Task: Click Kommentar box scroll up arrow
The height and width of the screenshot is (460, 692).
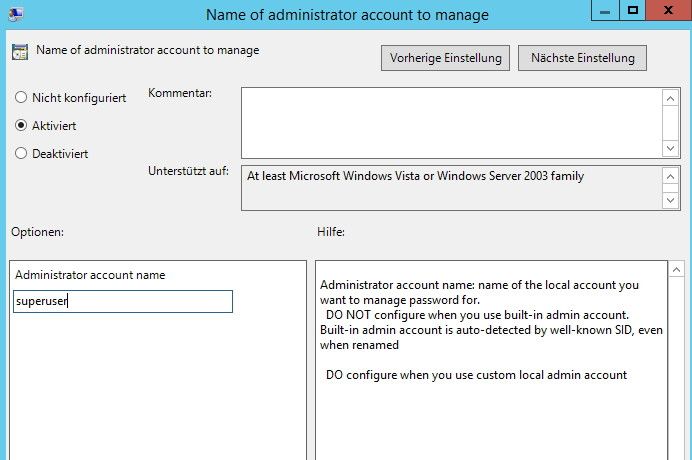Action: point(670,98)
